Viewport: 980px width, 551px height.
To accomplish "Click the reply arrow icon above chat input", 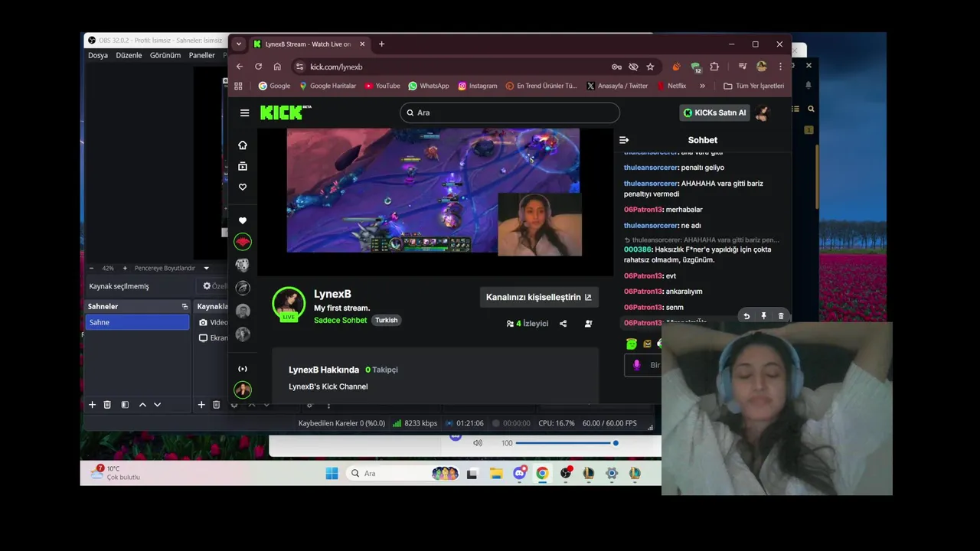I will point(746,316).
